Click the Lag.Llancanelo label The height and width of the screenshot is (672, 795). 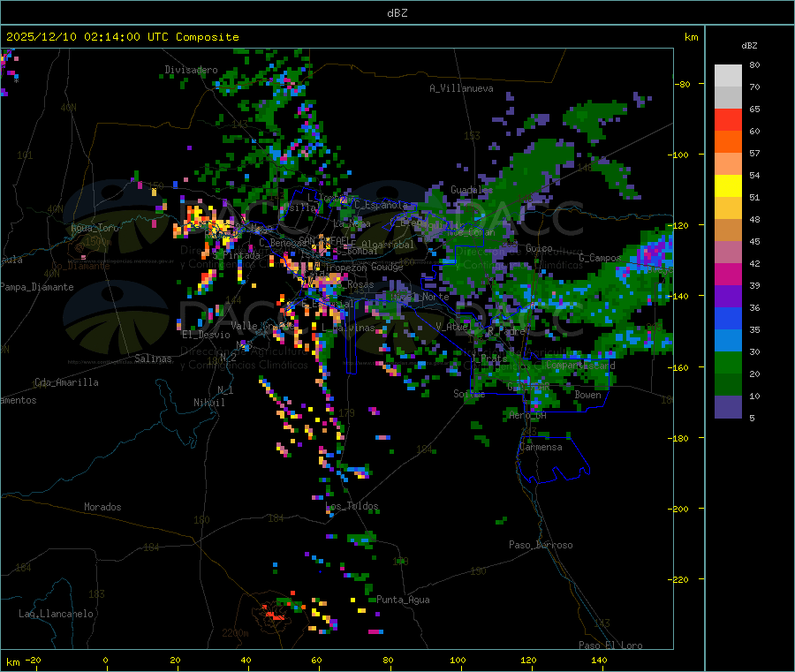pos(56,614)
